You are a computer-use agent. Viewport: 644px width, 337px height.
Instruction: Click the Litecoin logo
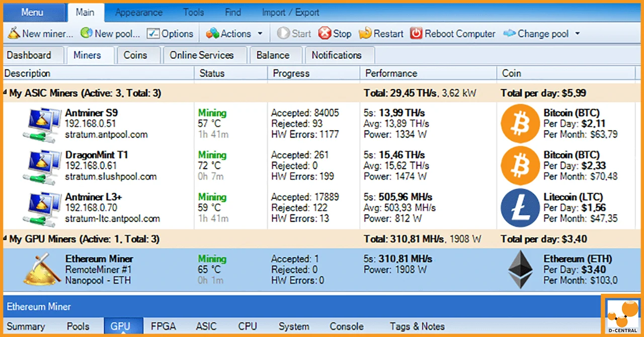pos(520,208)
